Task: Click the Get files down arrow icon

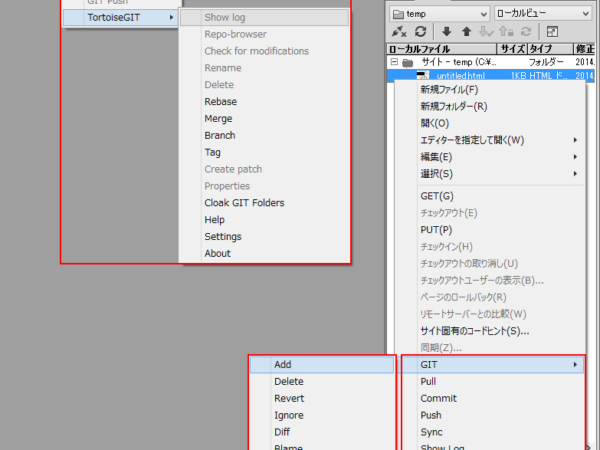Action: [446, 32]
